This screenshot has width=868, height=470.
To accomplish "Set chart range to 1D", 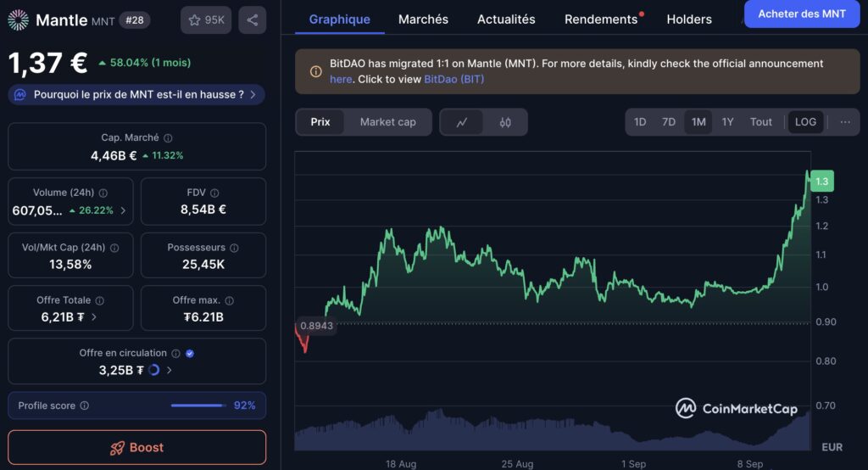I will point(640,122).
